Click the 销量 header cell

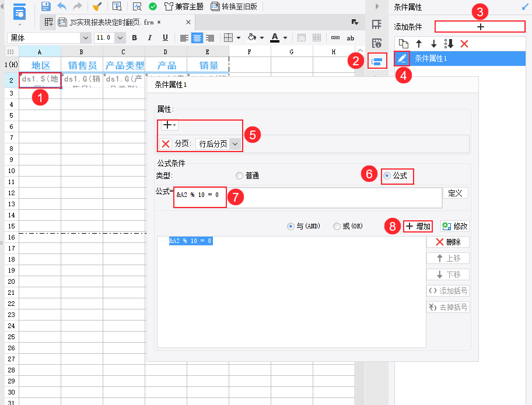point(208,65)
